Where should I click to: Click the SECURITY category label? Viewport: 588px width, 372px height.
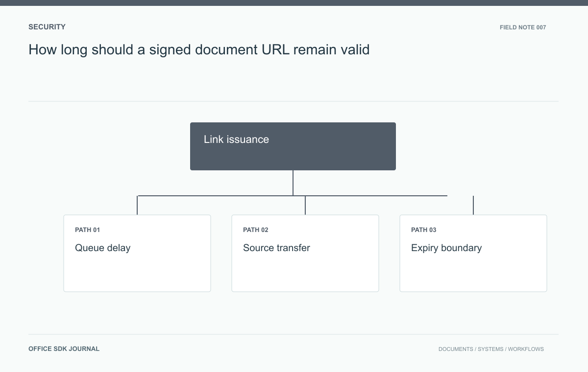click(x=47, y=27)
